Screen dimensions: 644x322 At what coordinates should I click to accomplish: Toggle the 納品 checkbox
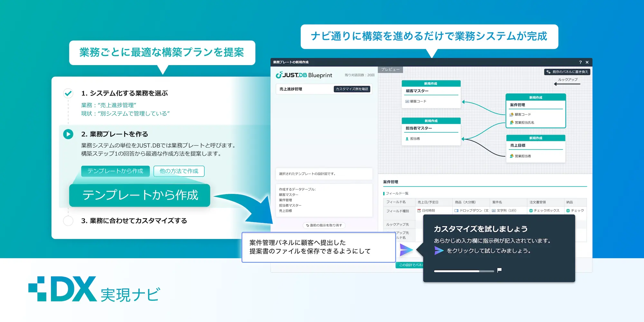click(x=568, y=210)
